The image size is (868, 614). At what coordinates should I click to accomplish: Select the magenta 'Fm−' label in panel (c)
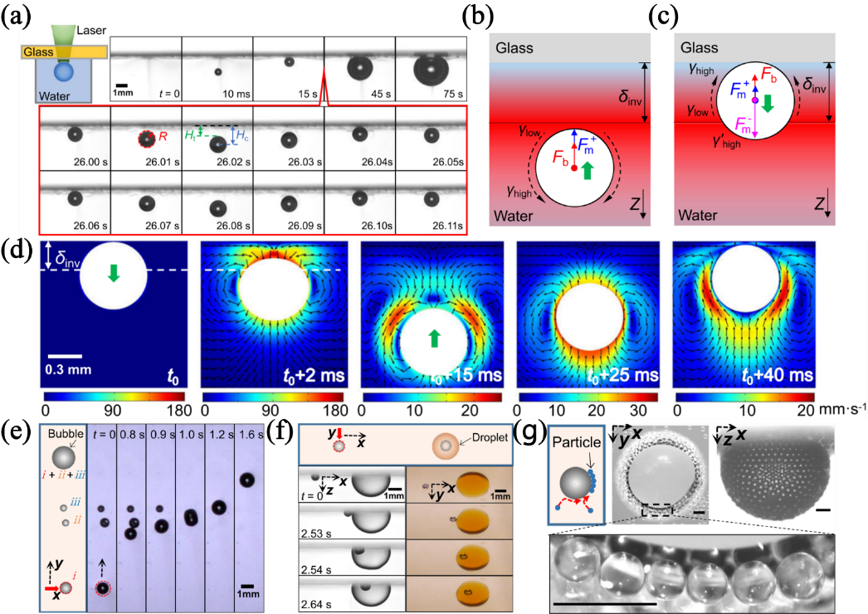744,127
